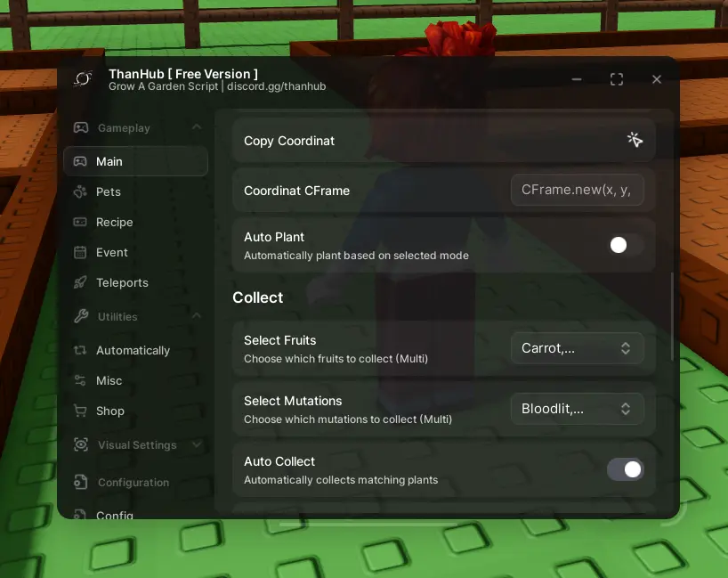
Task: Click the Copy Coordinat cursor icon
Action: (634, 140)
